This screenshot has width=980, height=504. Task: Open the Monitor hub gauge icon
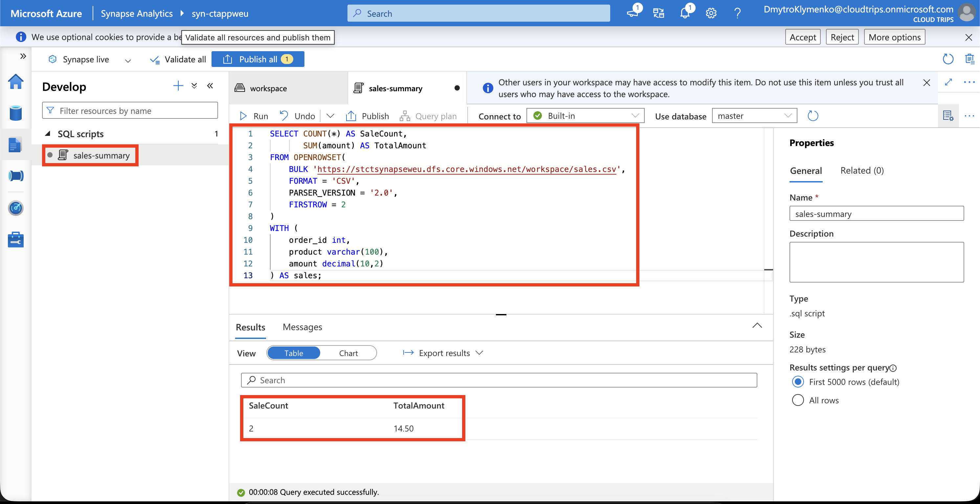pyautogui.click(x=15, y=208)
